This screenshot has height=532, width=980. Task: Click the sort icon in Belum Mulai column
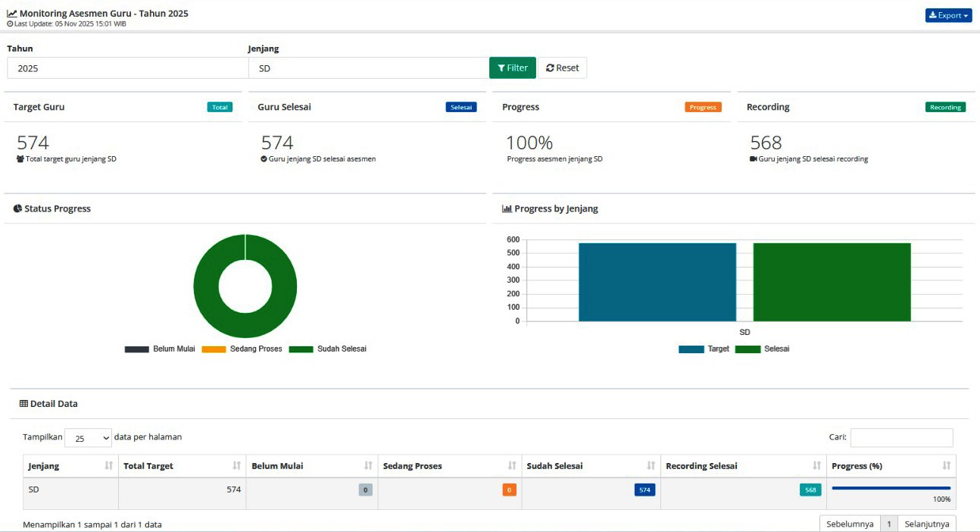tap(368, 465)
